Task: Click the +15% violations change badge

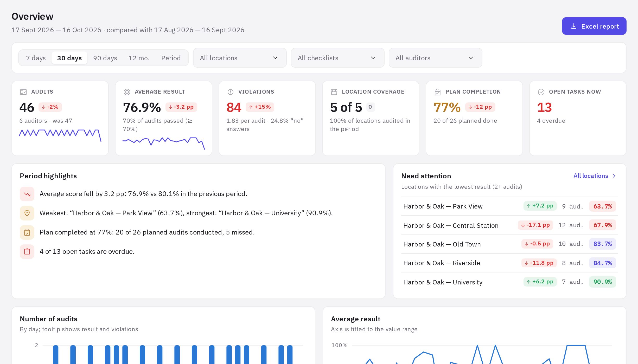Action: tap(260, 107)
